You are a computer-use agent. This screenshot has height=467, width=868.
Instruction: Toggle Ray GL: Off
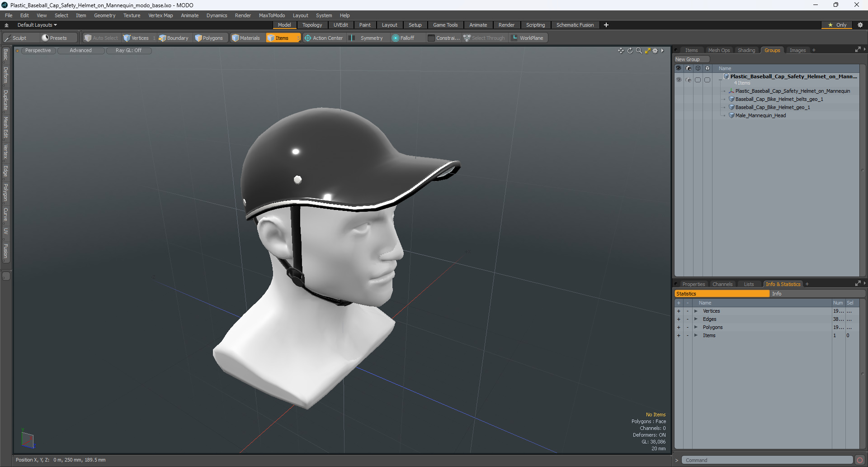click(x=129, y=51)
